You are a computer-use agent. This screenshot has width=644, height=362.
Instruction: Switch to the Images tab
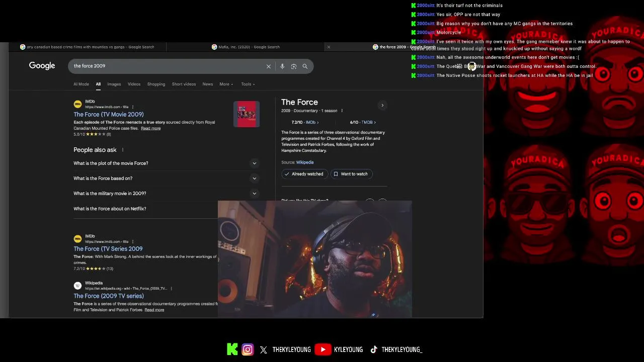point(114,84)
